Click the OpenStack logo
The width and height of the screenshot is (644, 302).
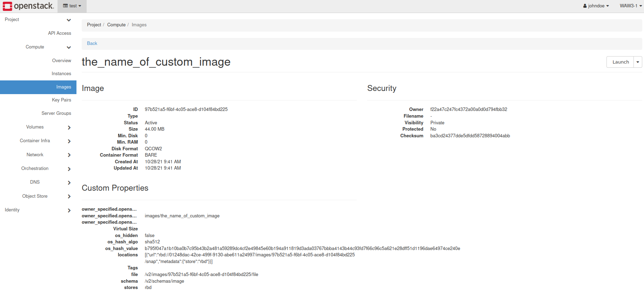point(28,6)
